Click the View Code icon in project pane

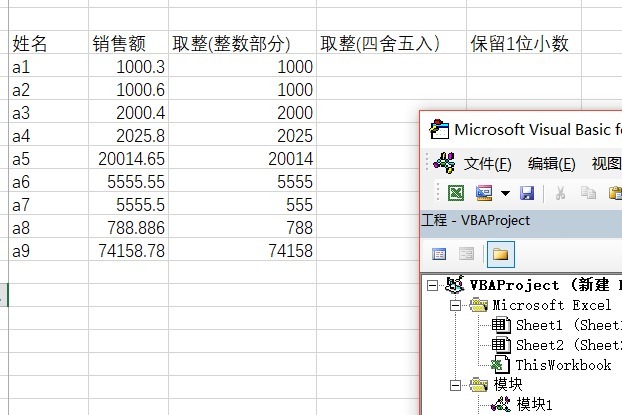point(439,254)
